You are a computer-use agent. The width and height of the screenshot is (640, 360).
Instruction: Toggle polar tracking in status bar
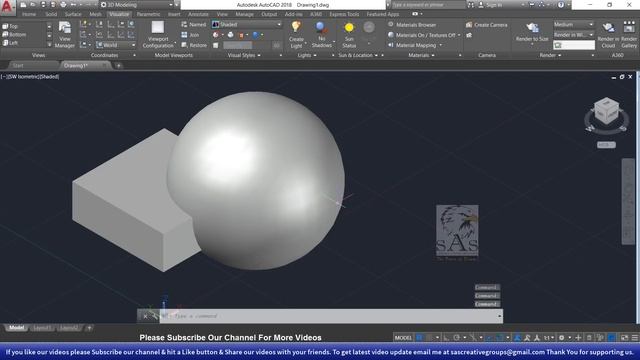click(x=456, y=338)
